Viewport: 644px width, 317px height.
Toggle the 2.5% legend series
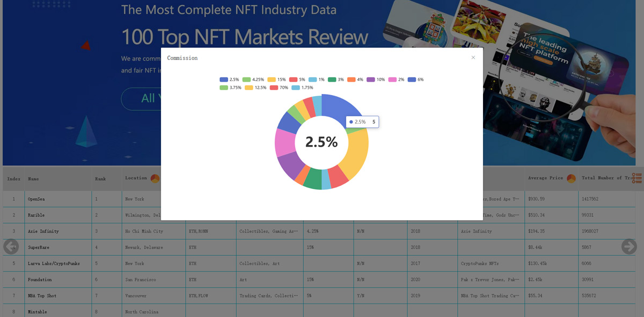(229, 80)
